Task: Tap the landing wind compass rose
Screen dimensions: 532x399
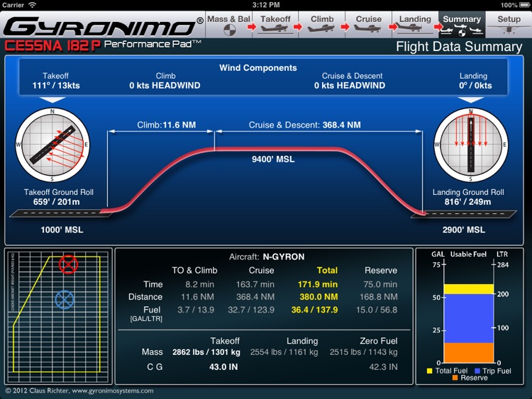Action: click(470, 145)
